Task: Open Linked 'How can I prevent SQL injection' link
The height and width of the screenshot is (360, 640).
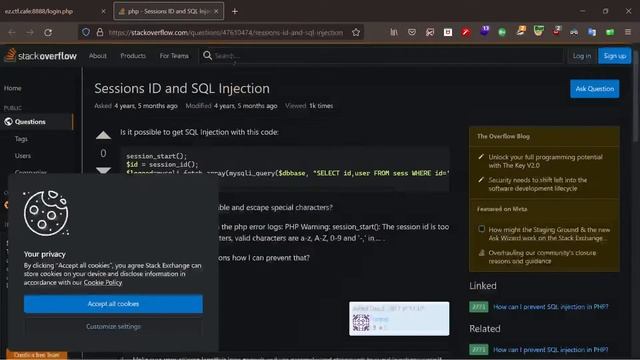Action: coord(551,307)
